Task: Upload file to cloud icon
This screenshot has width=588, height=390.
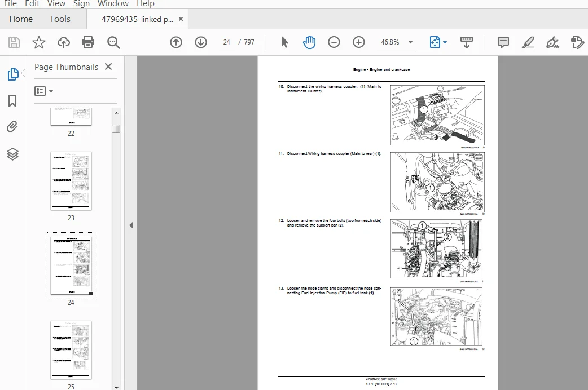Action: pos(63,42)
